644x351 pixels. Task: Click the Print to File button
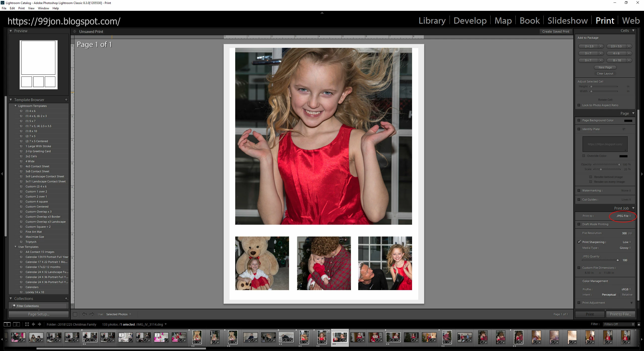pos(620,314)
